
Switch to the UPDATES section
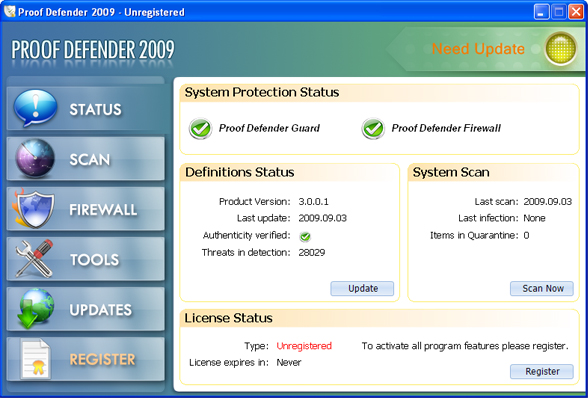[x=86, y=309]
